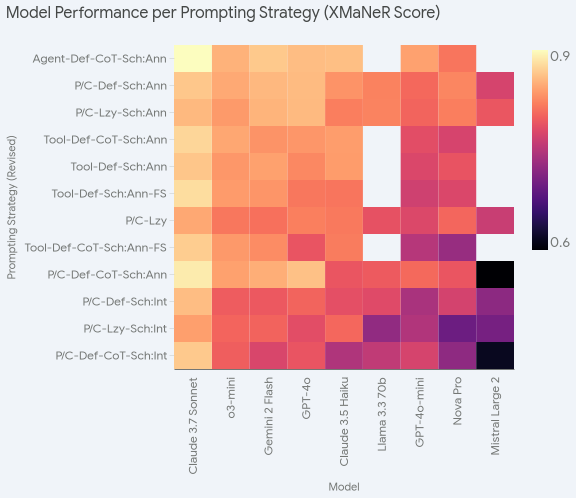The width and height of the screenshot is (576, 498).
Task: Click the black P/C-Def-CoT-Sch:Ann cell for Mistral Large 2
Action: click(495, 274)
